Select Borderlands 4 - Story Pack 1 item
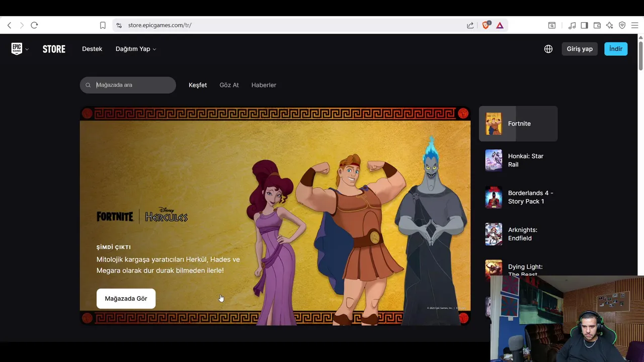Viewport: 644px width, 362px height. click(518, 197)
